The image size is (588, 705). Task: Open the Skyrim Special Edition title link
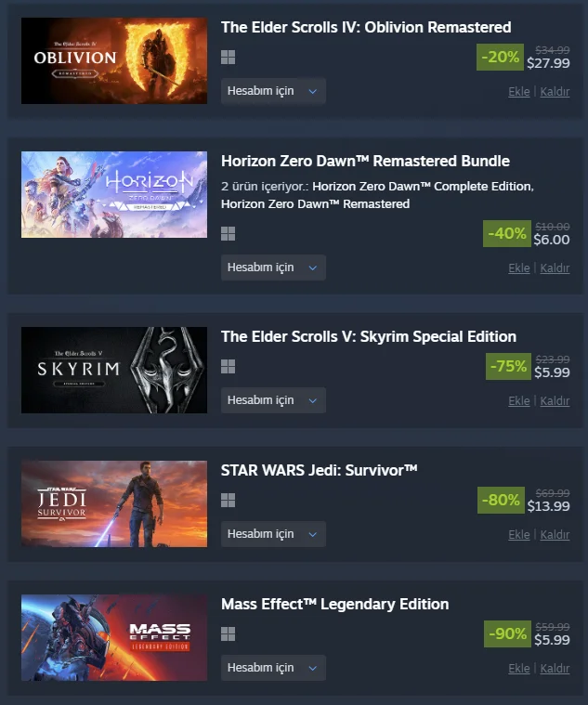coord(369,336)
